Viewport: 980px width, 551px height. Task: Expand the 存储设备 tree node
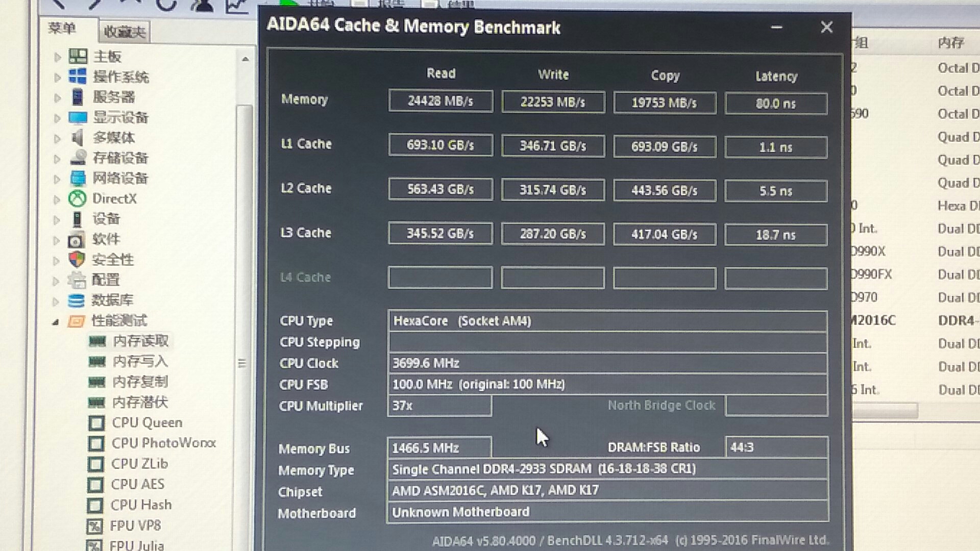pyautogui.click(x=57, y=159)
